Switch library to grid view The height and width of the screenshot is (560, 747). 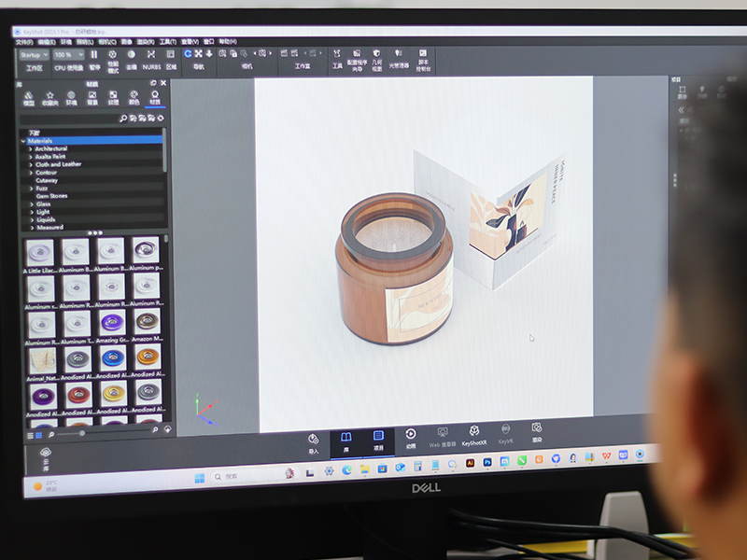pos(39,435)
